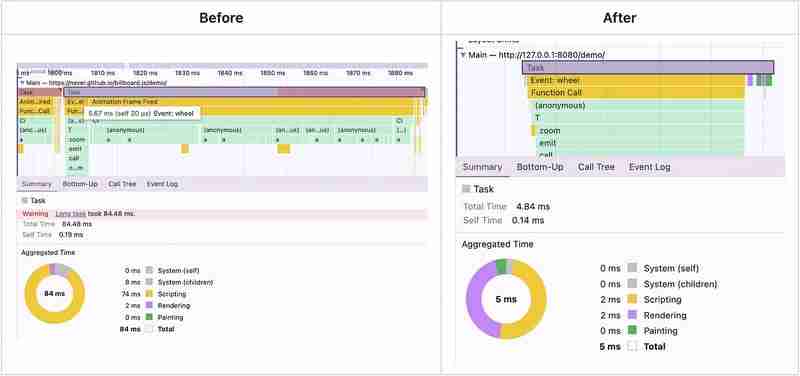Follow the Long task warning link
The width and height of the screenshot is (800, 376).
[71, 214]
